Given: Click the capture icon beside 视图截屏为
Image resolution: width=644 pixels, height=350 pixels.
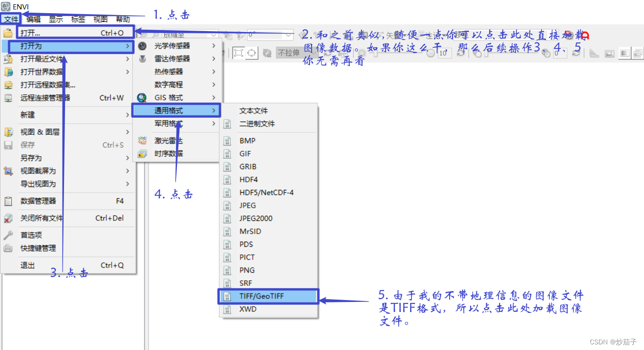Looking at the screenshot, I should 8,171.
